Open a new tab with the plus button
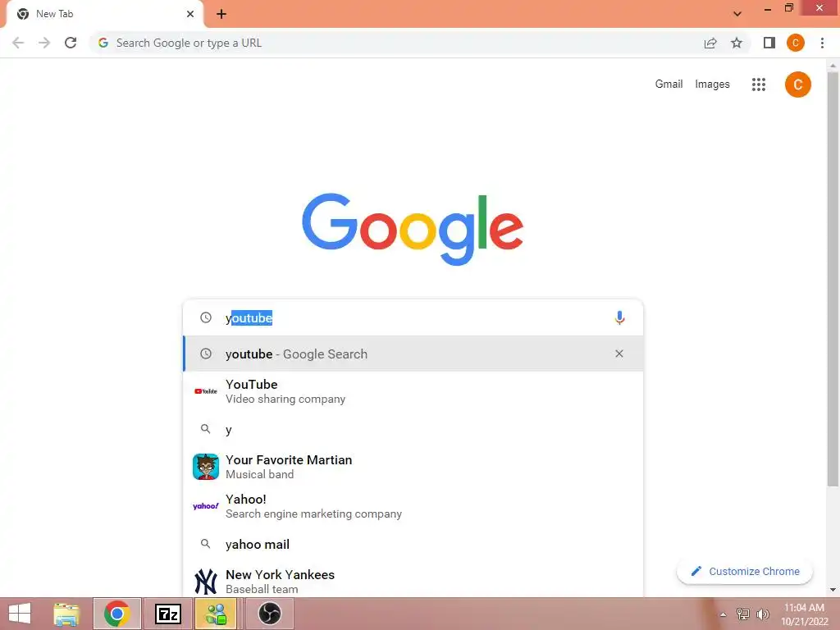This screenshot has height=630, width=840. [221, 14]
